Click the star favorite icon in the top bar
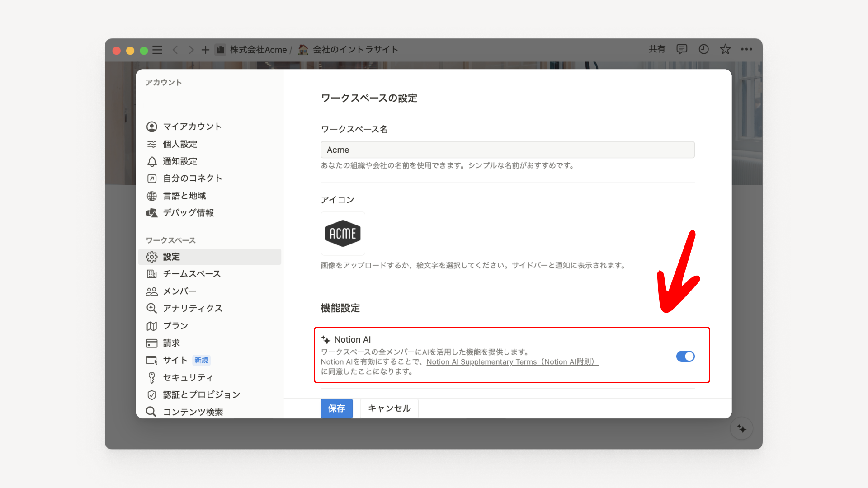This screenshot has width=868, height=488. click(725, 49)
